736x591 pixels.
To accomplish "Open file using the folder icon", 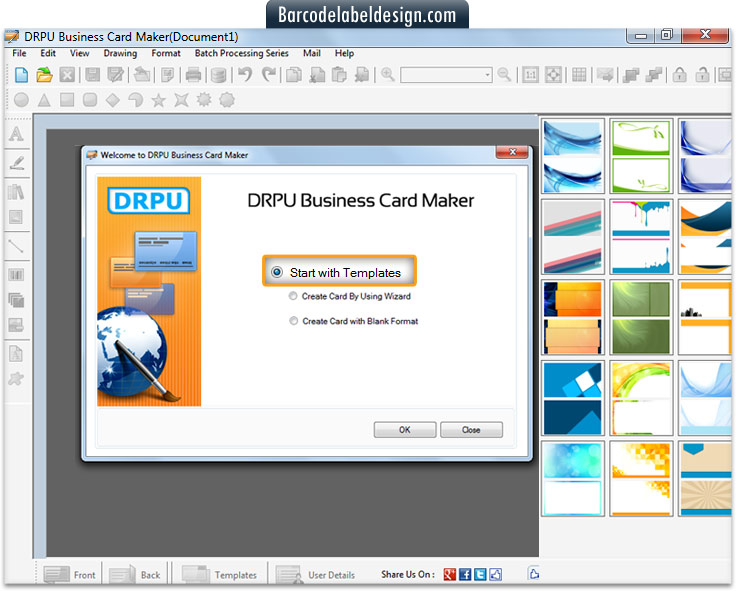I will (x=45, y=75).
